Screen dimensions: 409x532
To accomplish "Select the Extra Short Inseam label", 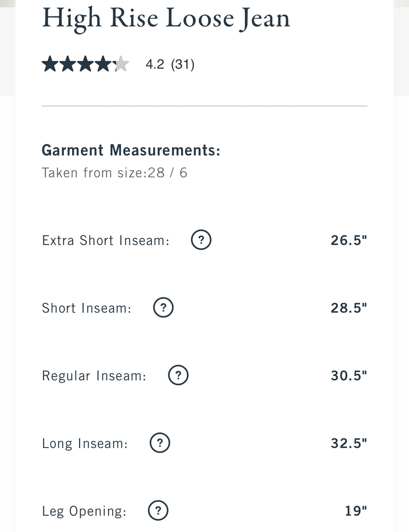I will coord(106,240).
